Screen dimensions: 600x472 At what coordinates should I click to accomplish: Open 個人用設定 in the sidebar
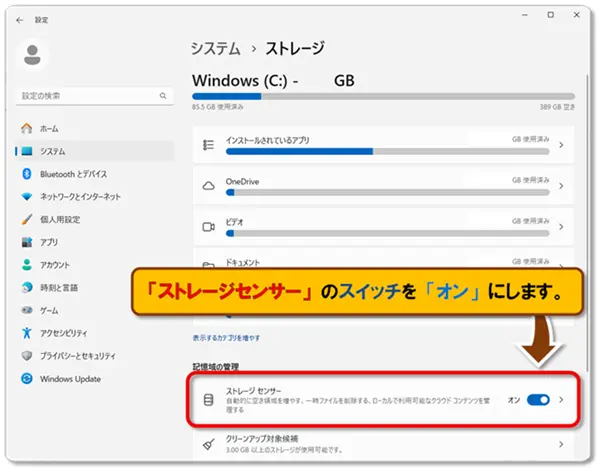point(95,219)
